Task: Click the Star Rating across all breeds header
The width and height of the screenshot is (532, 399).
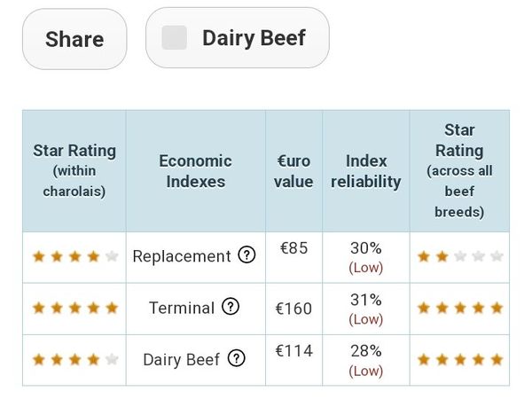Action: (x=459, y=170)
